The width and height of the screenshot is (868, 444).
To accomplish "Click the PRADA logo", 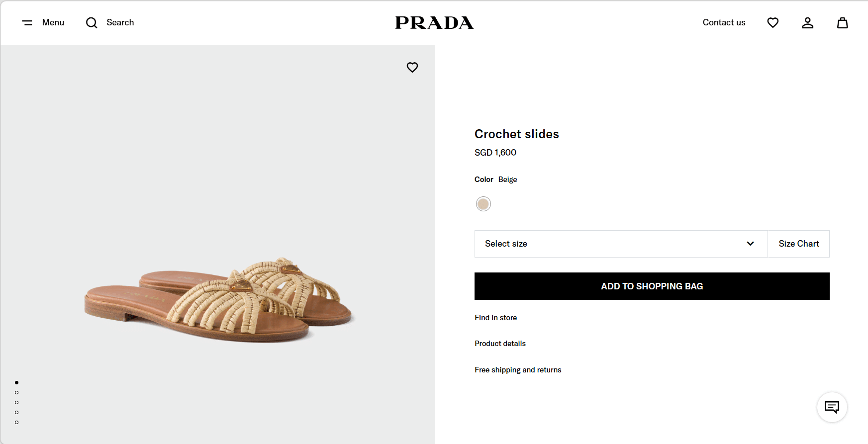I will [434, 23].
